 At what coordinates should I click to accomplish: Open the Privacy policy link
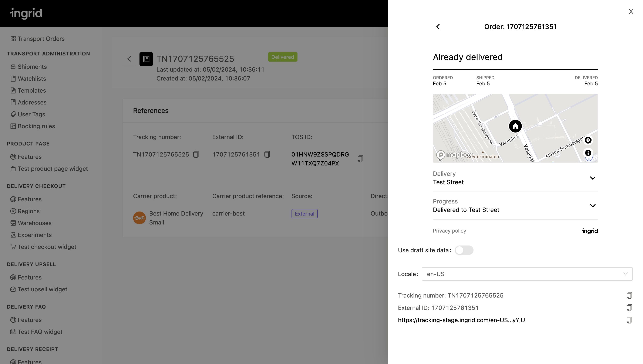coord(449,230)
